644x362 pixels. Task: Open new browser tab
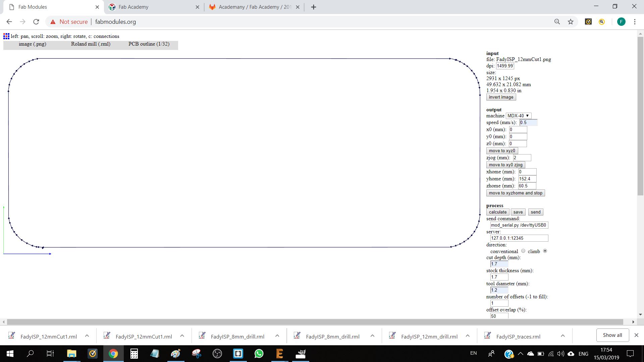[314, 7]
